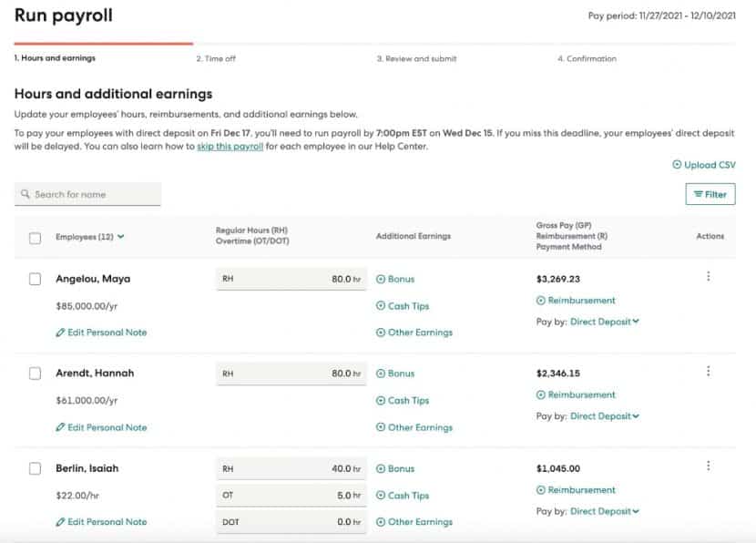
Task: Click the search magnifier icon
Action: pyautogui.click(x=23, y=194)
